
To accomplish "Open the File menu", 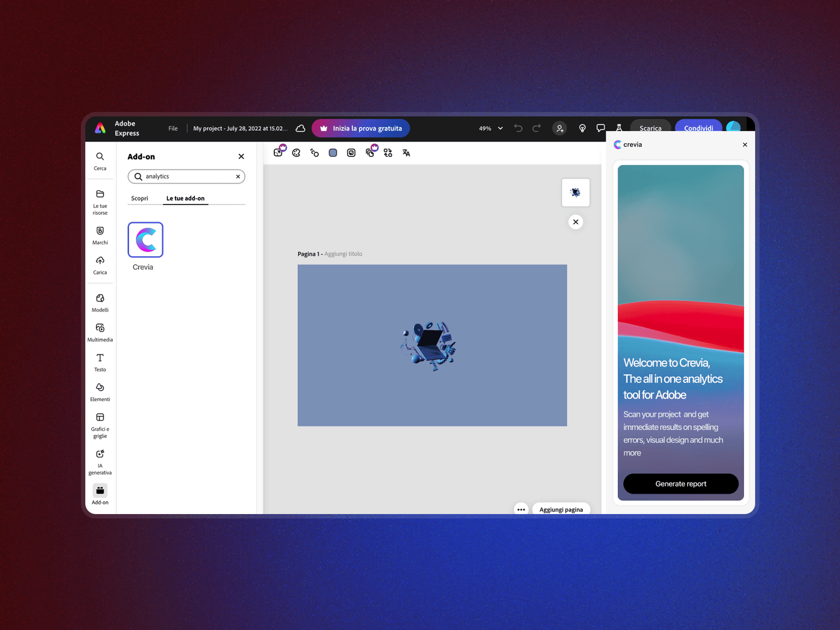I will tap(173, 128).
